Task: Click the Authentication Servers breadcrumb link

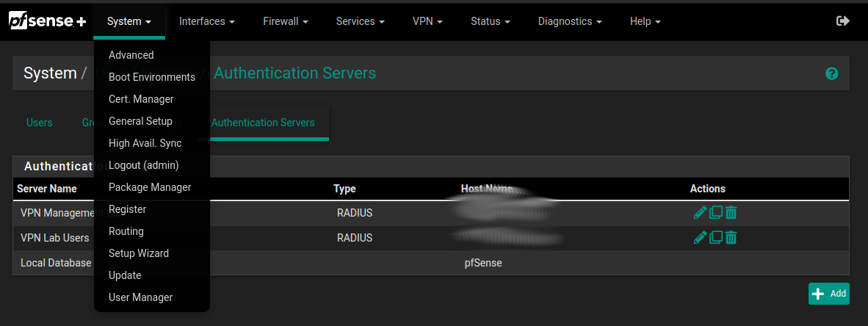Action: pos(294,73)
